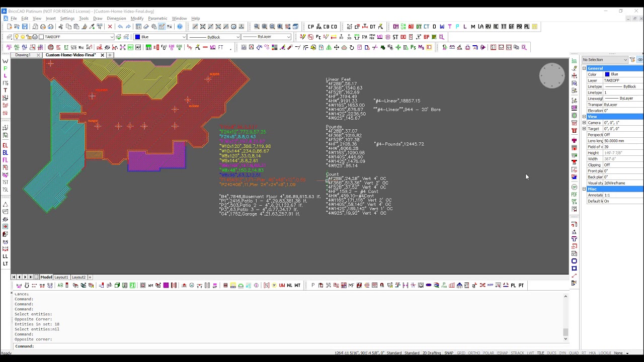Expand the Camera row in Properties
This screenshot has height=362, width=644.
(x=584, y=123)
